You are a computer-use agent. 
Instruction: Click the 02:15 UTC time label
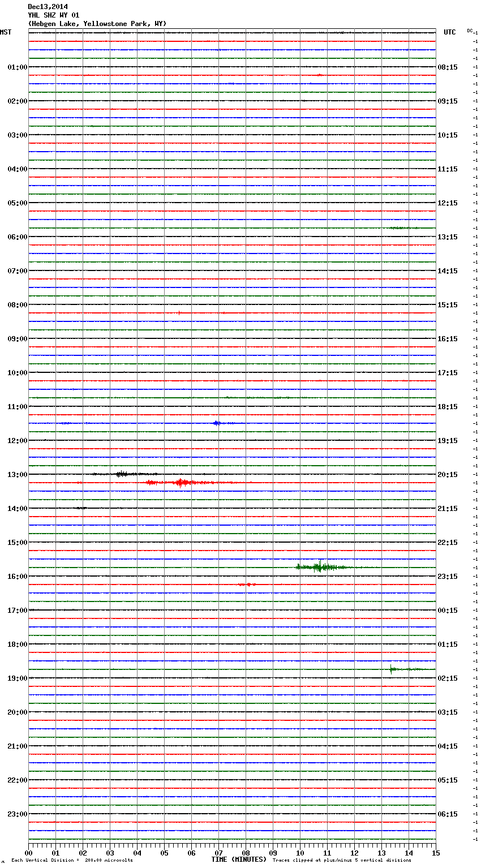coord(448,678)
